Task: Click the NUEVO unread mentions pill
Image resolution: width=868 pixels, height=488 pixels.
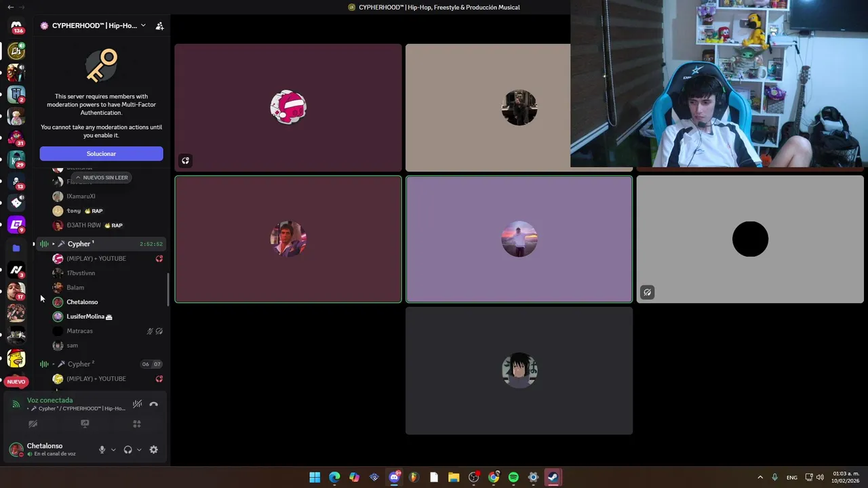Action: click(x=16, y=382)
